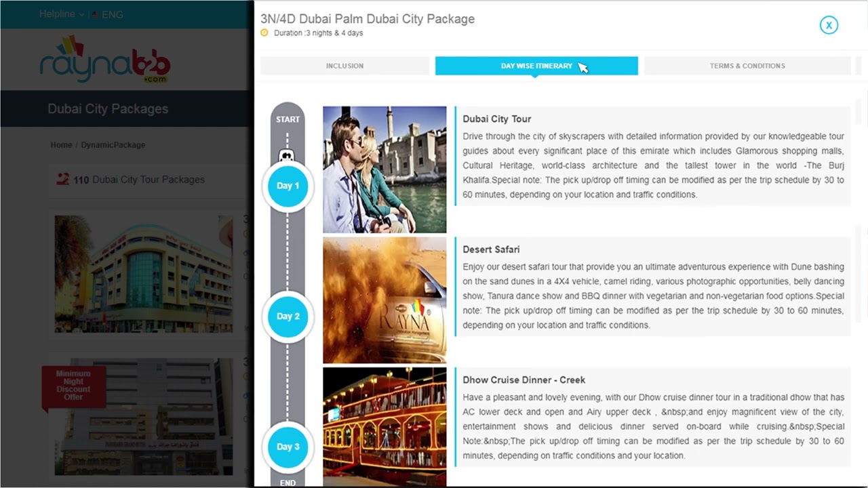Click the duration clock icon
The image size is (868, 488).
[x=264, y=33]
